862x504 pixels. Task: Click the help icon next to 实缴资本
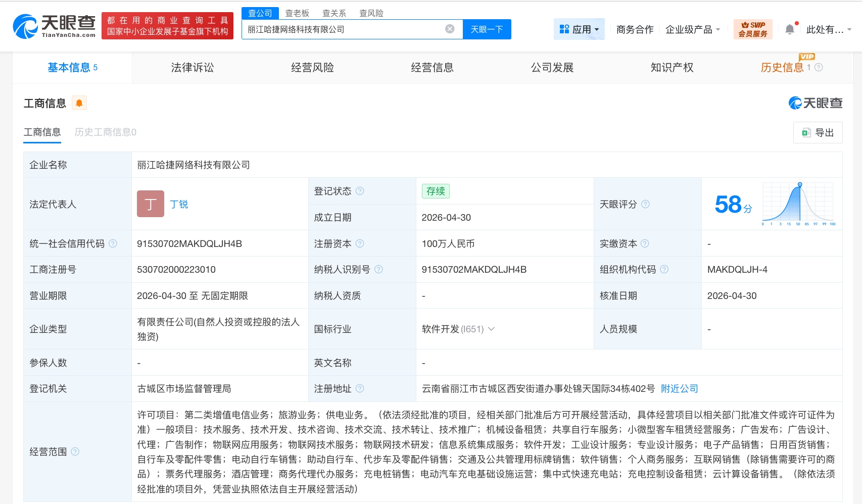click(645, 243)
